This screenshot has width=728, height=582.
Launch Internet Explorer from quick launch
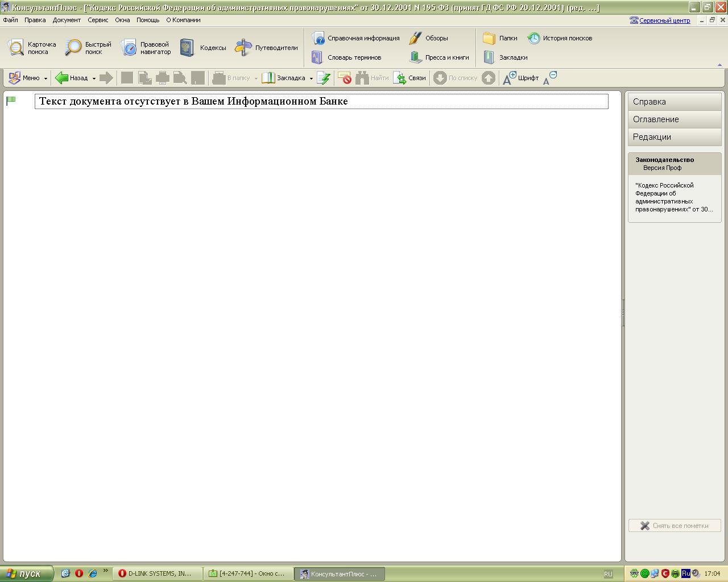pos(93,573)
